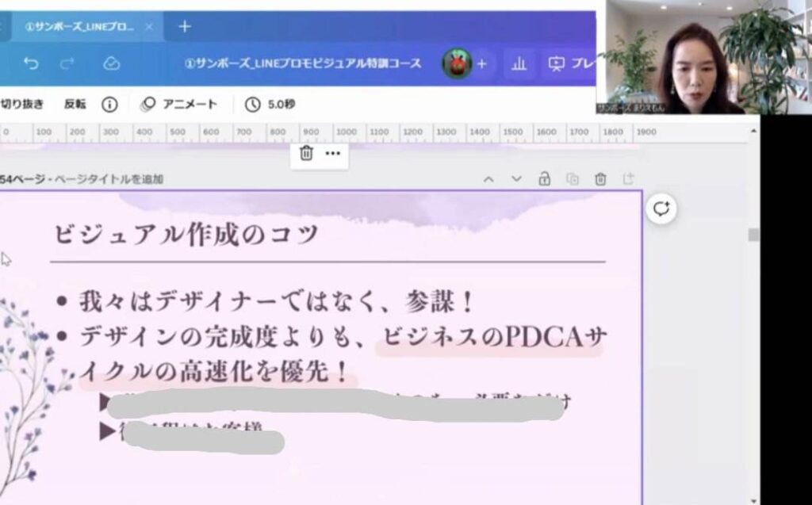This screenshot has height=505, width=812.
Task: Set the 5.0秒 page duration
Action: 270,104
